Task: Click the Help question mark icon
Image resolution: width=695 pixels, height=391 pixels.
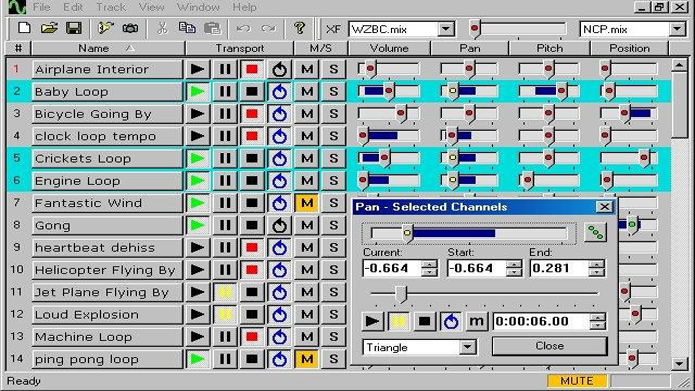Action: click(300, 28)
